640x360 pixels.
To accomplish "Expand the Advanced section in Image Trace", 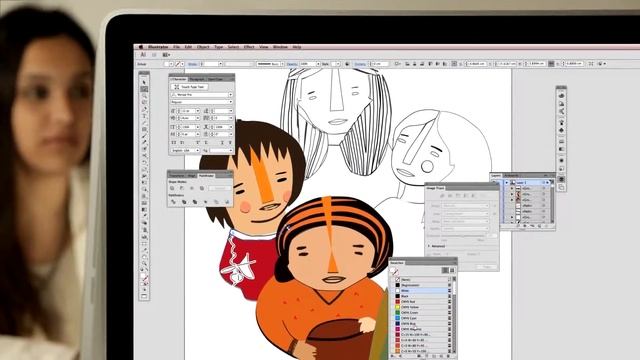I will (x=429, y=246).
